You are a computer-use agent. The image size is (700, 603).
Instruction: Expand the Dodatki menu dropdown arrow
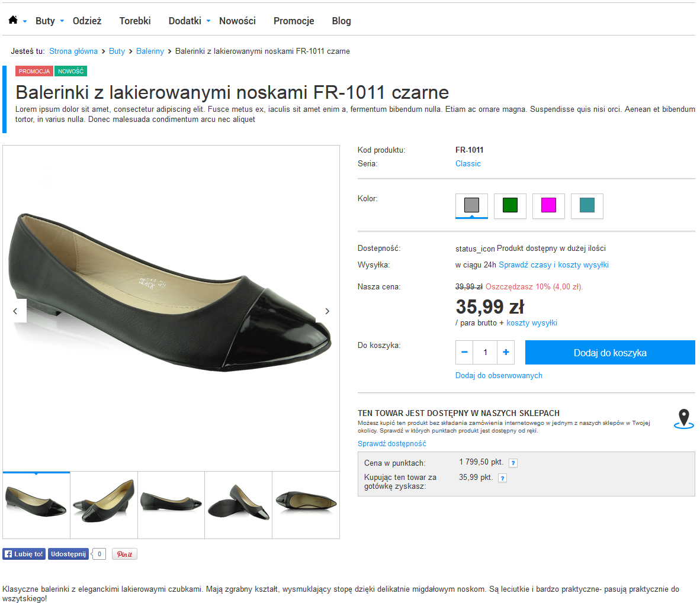[x=208, y=21]
